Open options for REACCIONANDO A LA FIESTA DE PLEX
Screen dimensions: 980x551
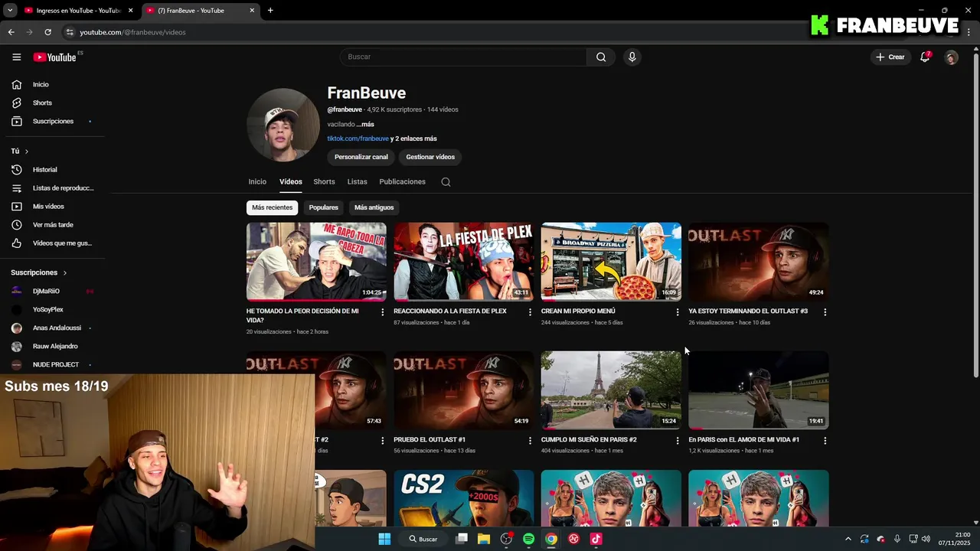point(530,311)
